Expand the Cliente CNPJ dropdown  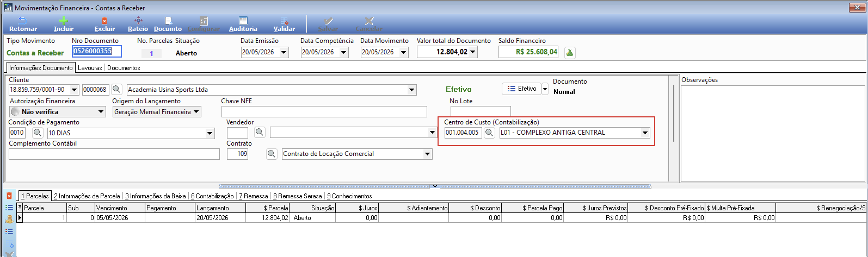pyautogui.click(x=75, y=90)
